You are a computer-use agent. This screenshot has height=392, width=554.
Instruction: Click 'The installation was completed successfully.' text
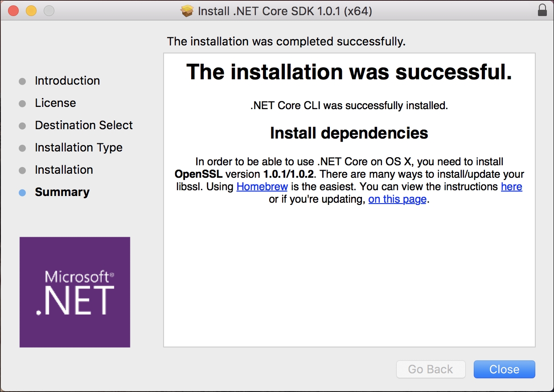click(286, 42)
